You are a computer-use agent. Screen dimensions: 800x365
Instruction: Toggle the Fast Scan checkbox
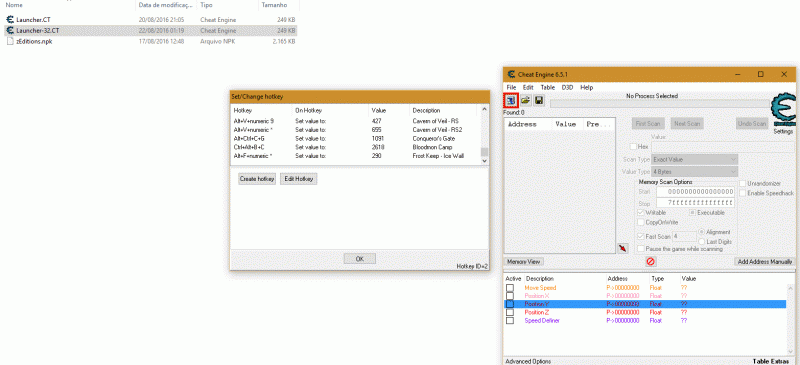tap(641, 236)
